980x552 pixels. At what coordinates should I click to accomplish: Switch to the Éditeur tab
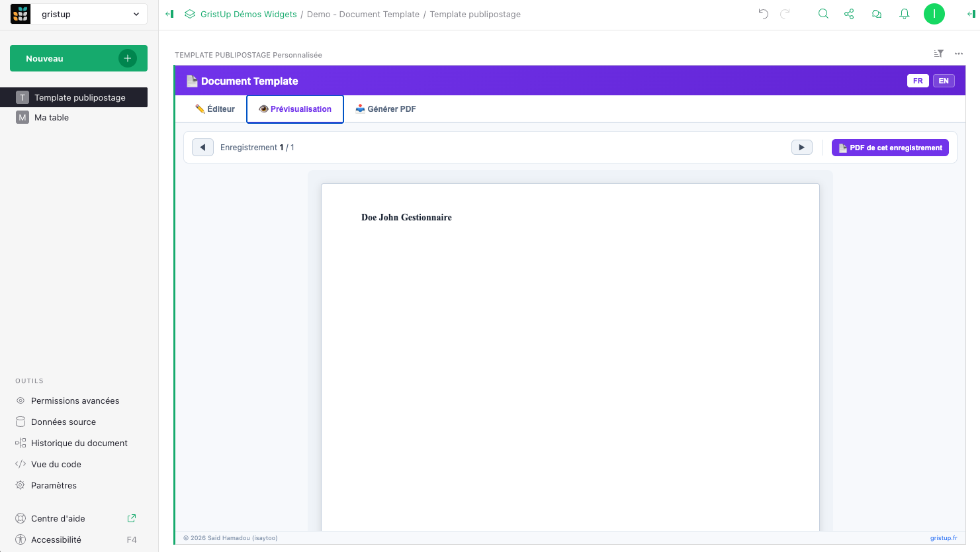tap(215, 109)
